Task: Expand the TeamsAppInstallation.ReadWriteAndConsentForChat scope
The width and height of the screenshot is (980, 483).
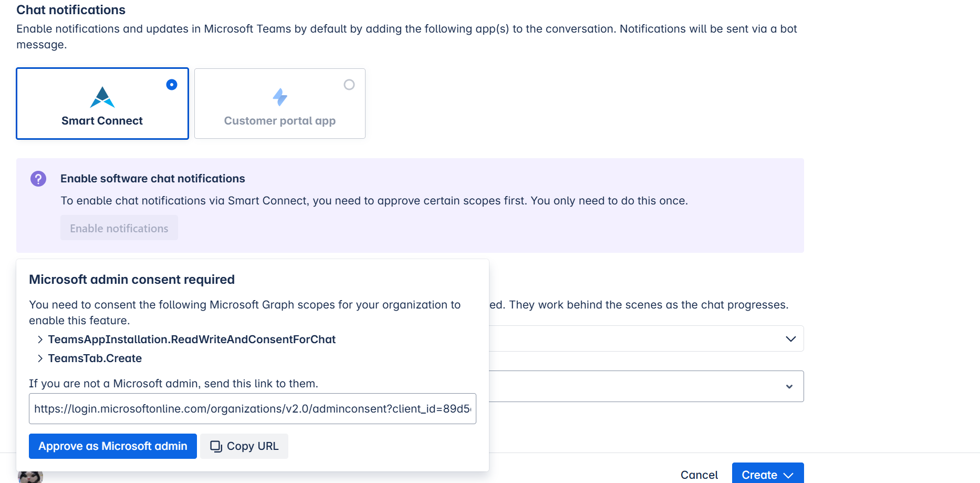Action: point(40,340)
